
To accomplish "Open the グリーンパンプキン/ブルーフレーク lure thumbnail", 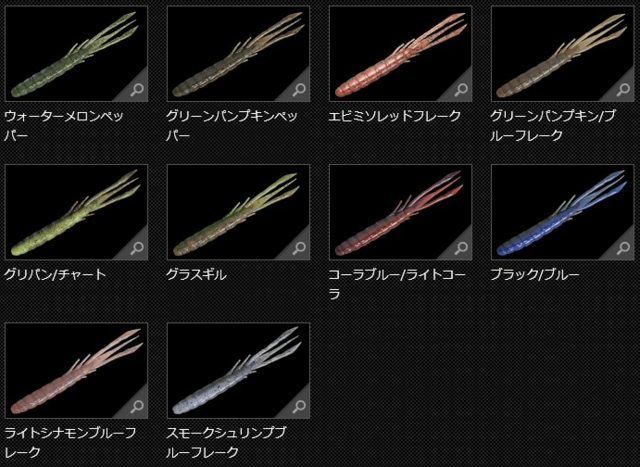I will (562, 53).
